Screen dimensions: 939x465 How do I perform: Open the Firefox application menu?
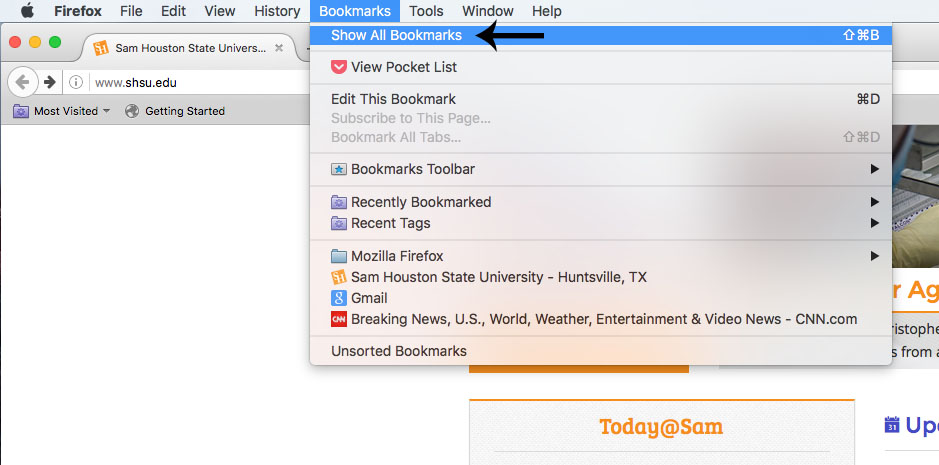point(78,11)
